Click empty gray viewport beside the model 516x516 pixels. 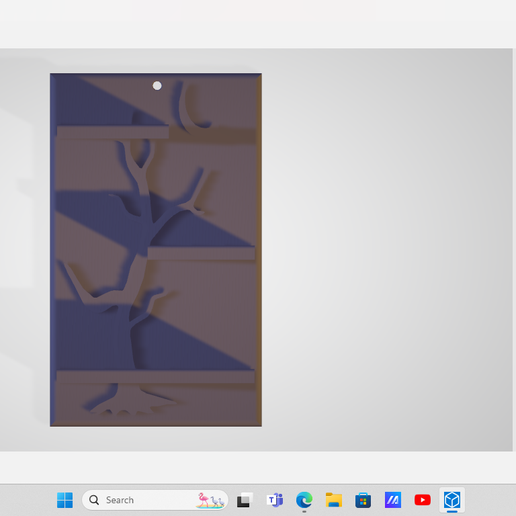[x=387, y=250]
